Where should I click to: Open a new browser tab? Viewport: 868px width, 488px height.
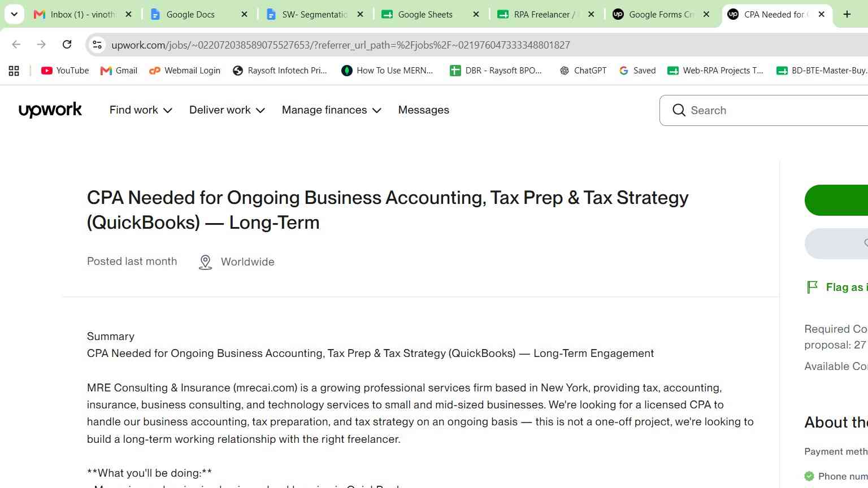pos(847,14)
